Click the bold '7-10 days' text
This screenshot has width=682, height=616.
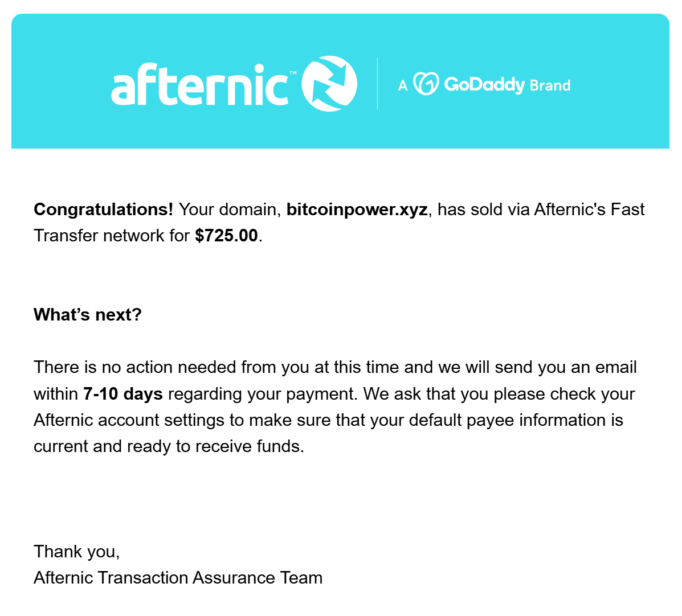point(123,394)
